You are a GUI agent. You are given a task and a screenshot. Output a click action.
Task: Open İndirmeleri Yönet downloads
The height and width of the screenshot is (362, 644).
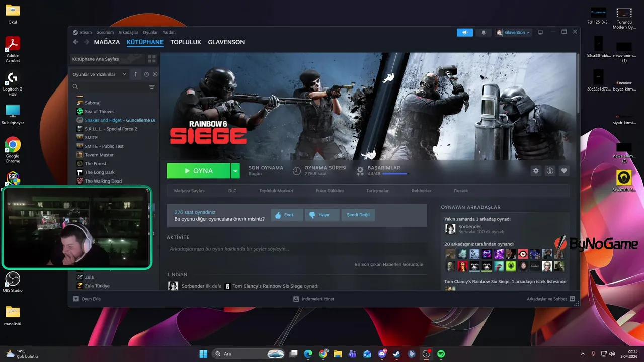click(x=314, y=299)
